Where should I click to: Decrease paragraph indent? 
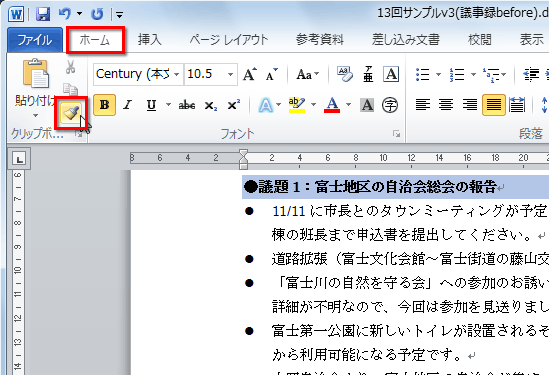click(x=531, y=74)
